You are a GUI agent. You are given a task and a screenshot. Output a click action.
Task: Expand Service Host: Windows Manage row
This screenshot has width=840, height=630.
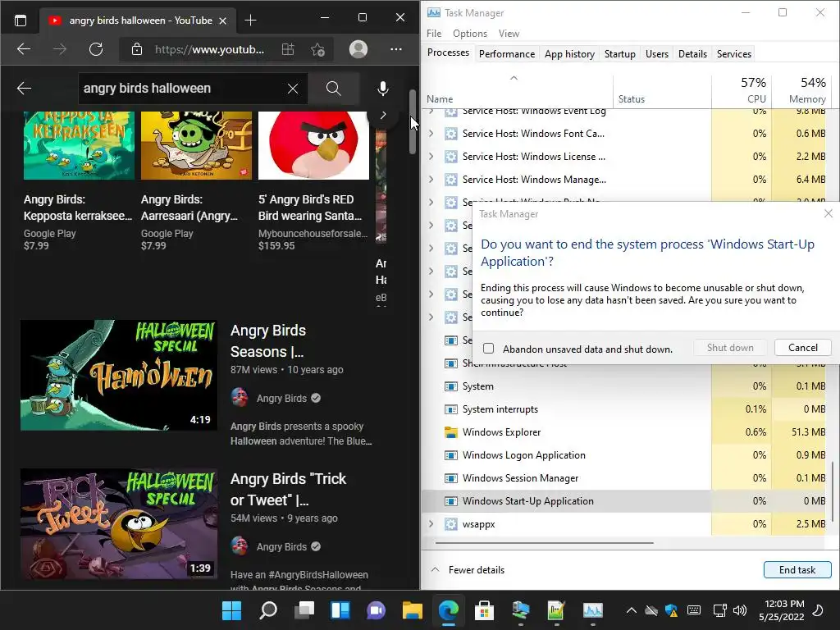point(431,180)
